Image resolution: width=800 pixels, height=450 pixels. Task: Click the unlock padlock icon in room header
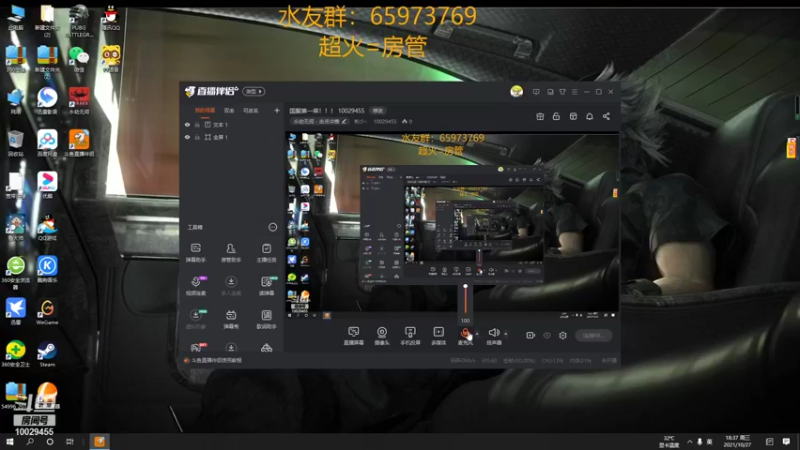[556, 116]
